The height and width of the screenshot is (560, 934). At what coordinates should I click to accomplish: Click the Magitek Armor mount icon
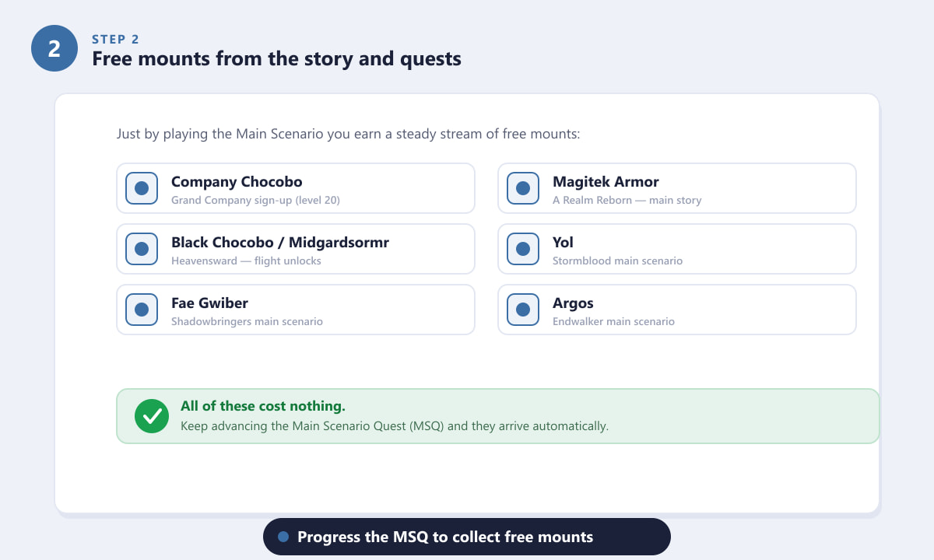pyautogui.click(x=523, y=188)
